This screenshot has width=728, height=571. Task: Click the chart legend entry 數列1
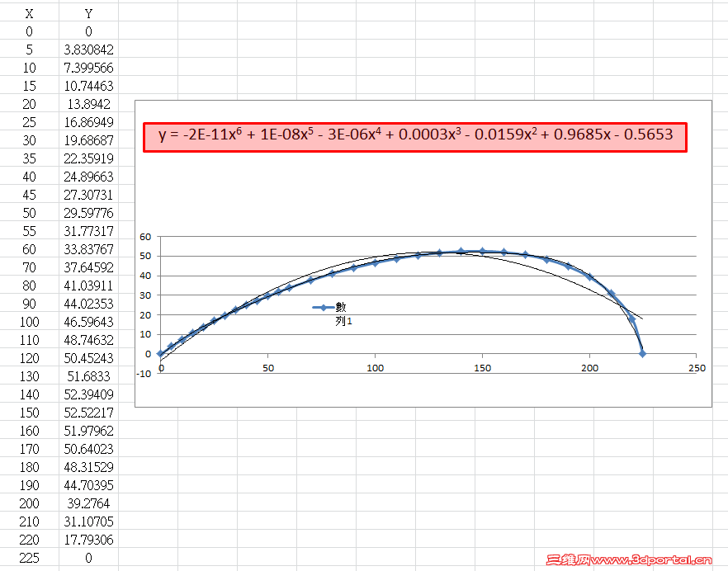coord(333,314)
